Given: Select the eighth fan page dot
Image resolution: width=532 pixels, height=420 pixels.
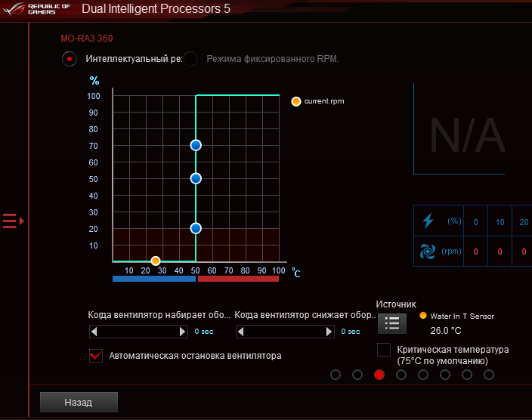Looking at the screenshot, I should (x=489, y=375).
